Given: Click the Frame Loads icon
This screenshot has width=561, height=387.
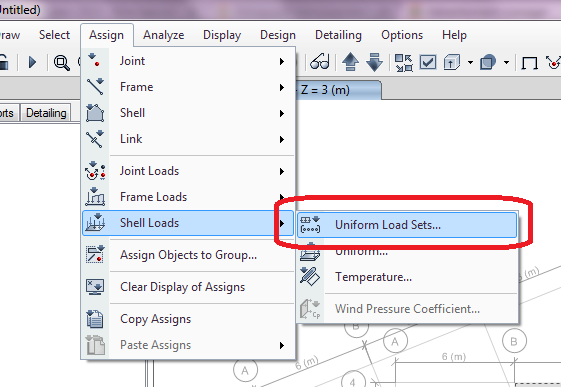Looking at the screenshot, I should pyautogui.click(x=95, y=196).
